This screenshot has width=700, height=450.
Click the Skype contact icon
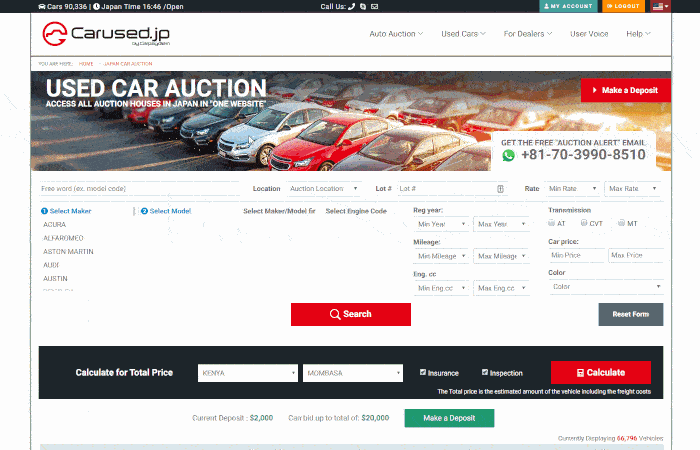pyautogui.click(x=363, y=6)
